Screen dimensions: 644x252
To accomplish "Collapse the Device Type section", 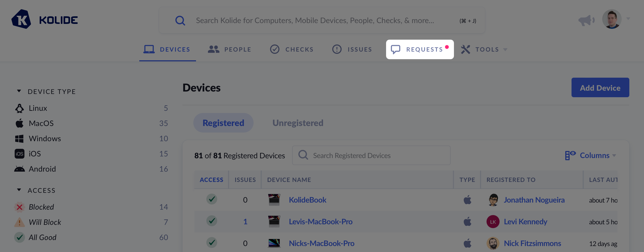I will [x=19, y=91].
